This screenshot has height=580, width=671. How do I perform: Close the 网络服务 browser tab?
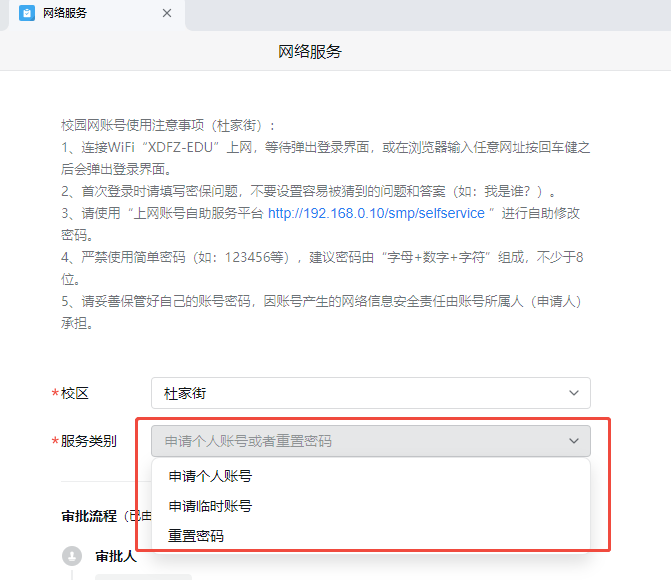click(x=167, y=13)
